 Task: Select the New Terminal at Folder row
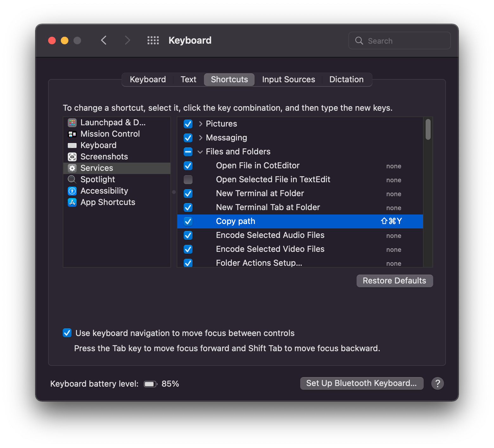[x=300, y=194]
